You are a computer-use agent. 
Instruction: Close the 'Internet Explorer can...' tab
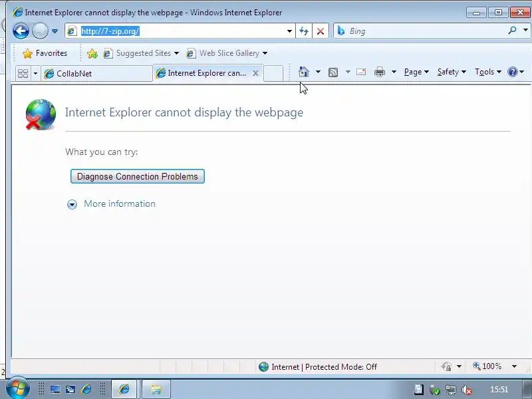tap(256, 73)
